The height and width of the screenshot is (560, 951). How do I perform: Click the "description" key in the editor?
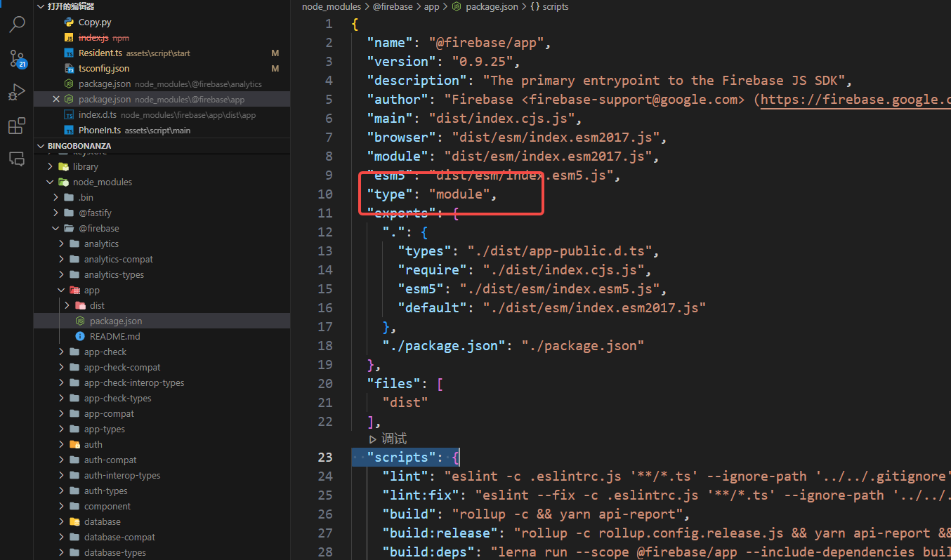[x=417, y=81]
